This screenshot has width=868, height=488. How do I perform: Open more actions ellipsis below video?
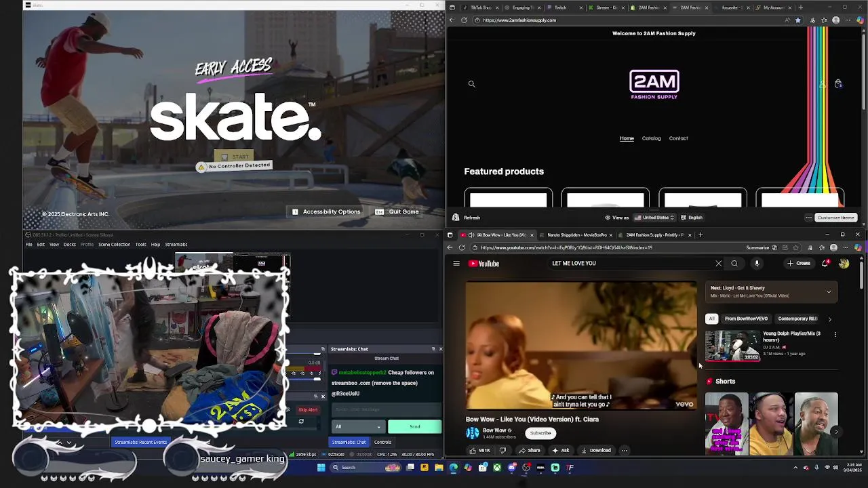pos(625,451)
